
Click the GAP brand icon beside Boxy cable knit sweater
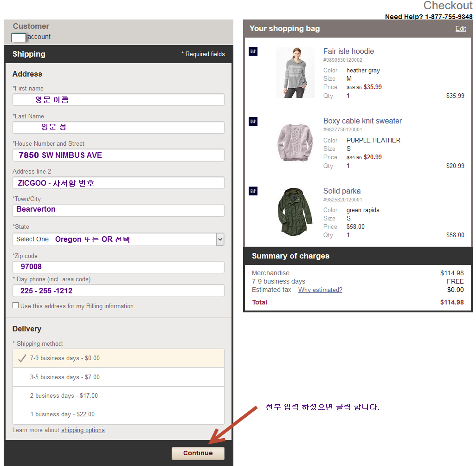click(253, 122)
